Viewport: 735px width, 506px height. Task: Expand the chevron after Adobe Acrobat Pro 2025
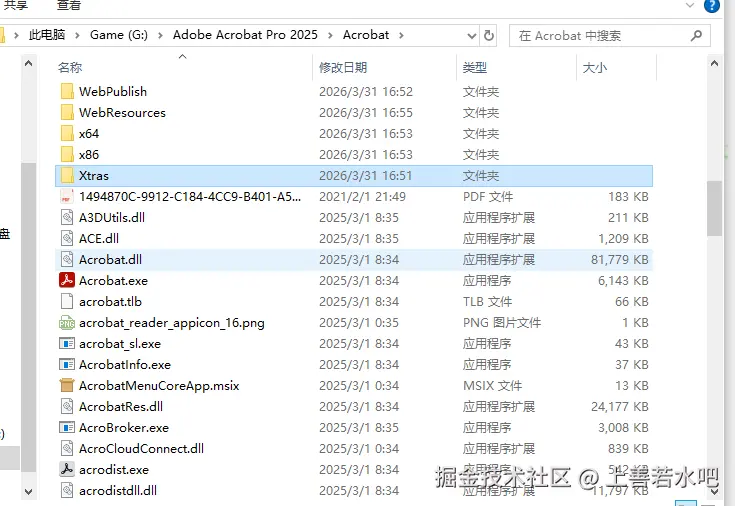(330, 35)
